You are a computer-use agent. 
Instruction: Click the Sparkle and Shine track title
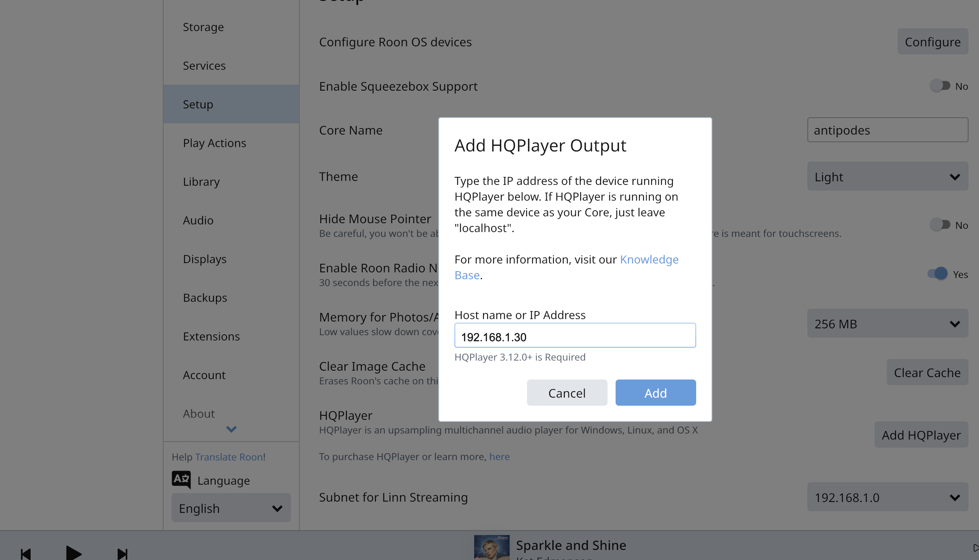point(571,545)
